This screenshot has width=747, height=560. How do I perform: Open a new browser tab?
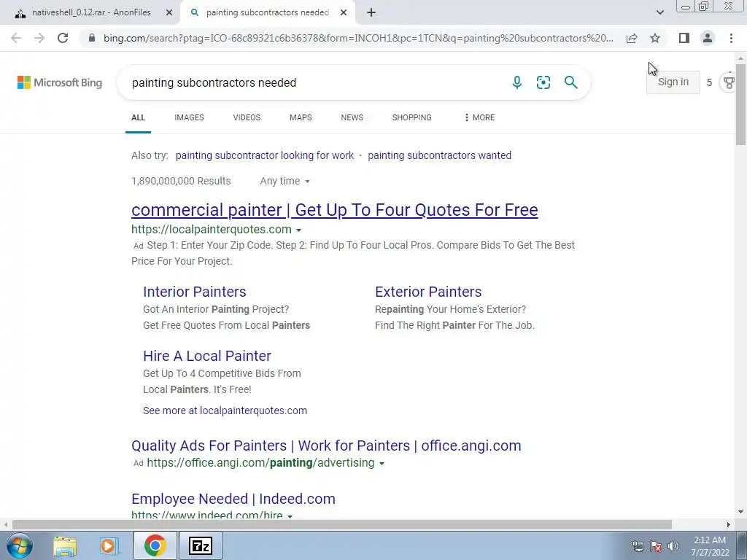tap(371, 13)
